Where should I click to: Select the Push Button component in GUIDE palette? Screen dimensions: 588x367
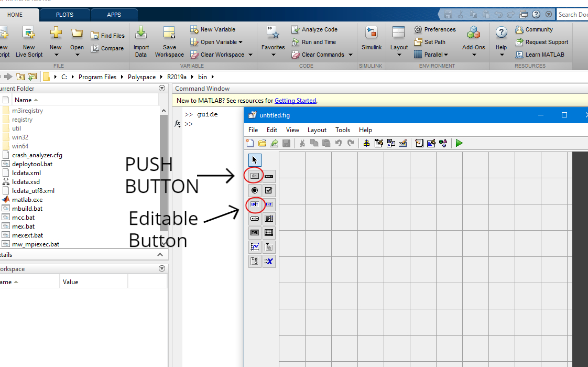click(x=255, y=176)
